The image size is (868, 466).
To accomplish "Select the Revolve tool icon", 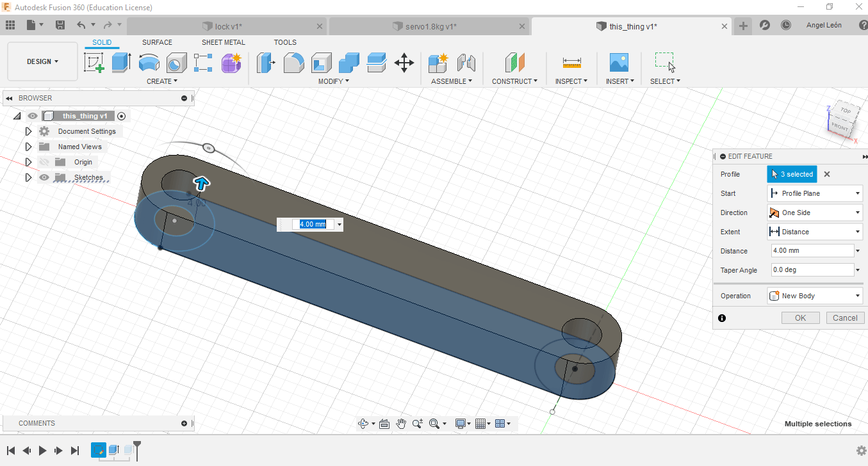I will coord(149,63).
